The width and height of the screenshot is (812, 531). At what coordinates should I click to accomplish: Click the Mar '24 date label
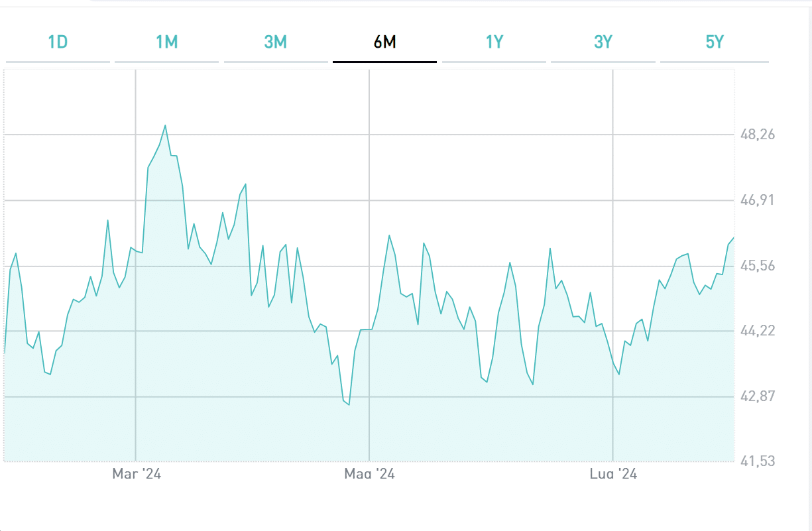[x=137, y=474]
